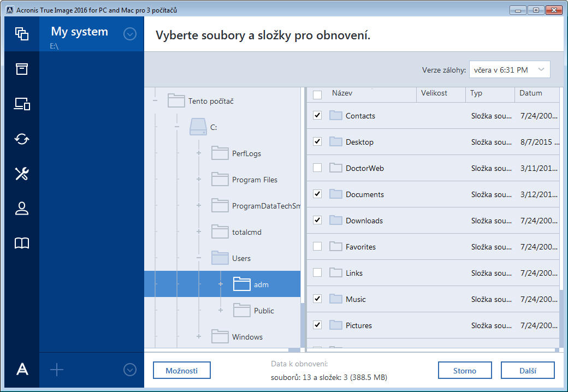
Task: Toggle the select-all checkbox in header
Action: point(317,95)
